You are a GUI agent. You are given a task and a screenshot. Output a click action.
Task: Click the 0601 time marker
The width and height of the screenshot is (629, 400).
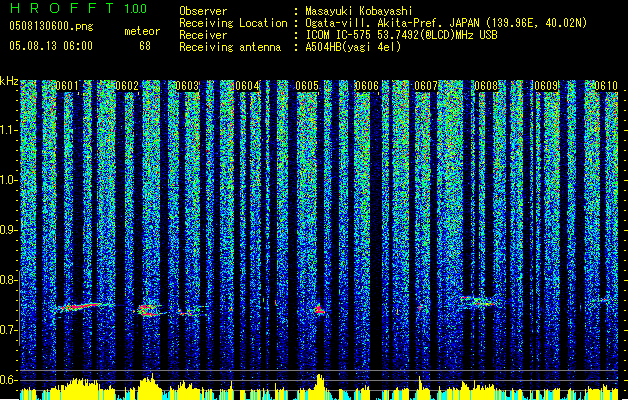tap(67, 86)
